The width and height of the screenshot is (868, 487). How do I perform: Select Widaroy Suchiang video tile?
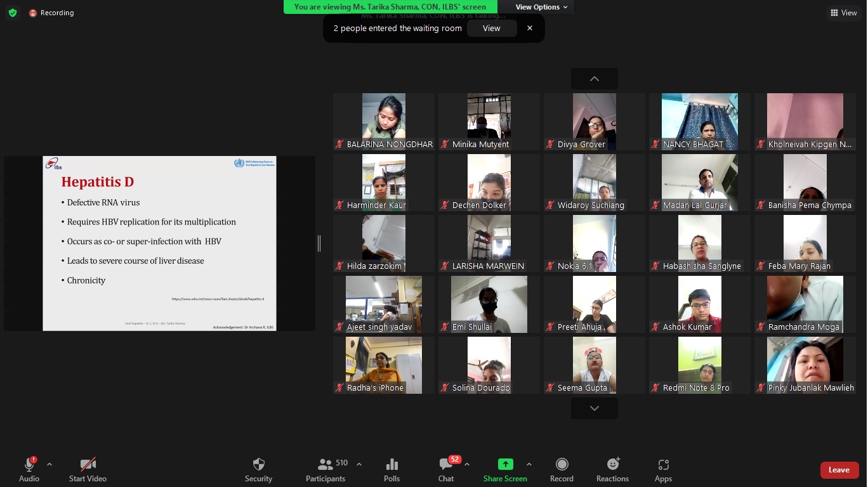tap(595, 183)
